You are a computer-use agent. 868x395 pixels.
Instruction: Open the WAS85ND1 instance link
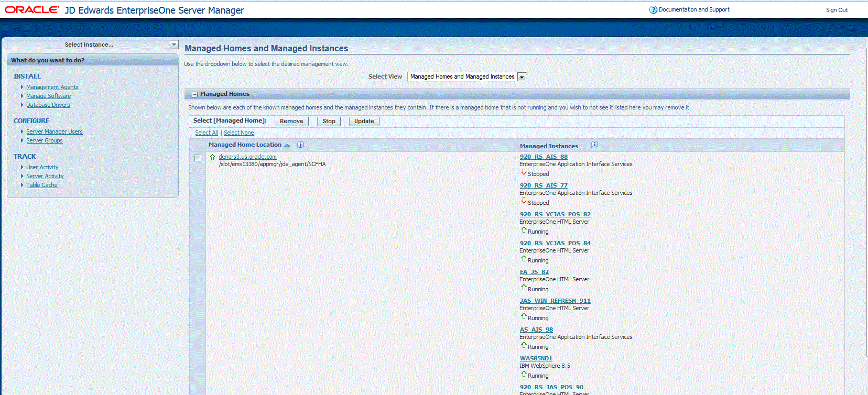coord(536,358)
